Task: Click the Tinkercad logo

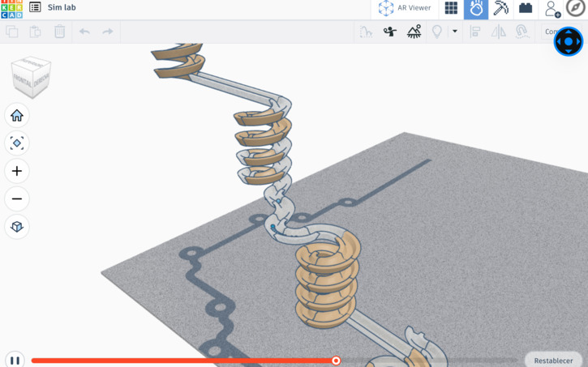Action: (11, 9)
